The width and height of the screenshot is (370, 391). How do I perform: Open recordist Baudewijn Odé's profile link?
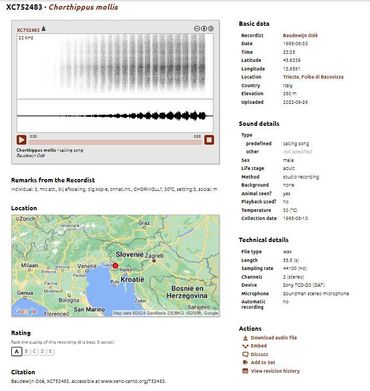tap(300, 35)
